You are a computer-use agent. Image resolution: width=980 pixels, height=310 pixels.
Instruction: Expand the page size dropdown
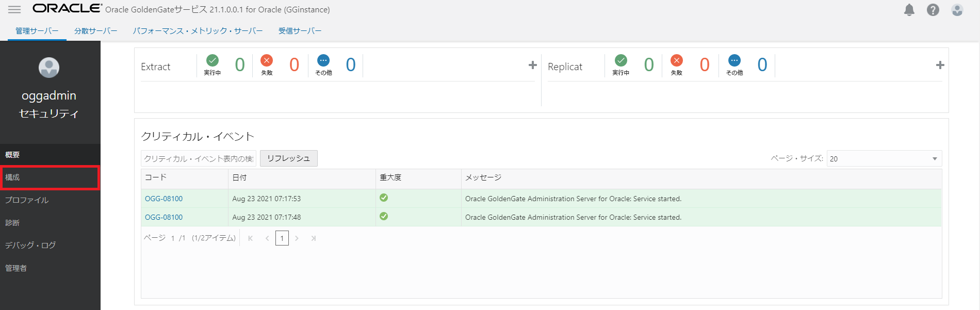(884, 159)
